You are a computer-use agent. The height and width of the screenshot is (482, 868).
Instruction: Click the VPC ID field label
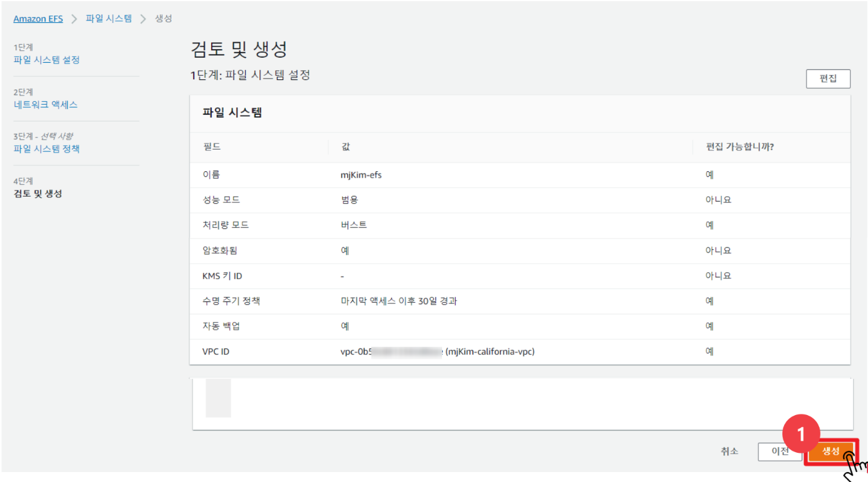tap(216, 352)
